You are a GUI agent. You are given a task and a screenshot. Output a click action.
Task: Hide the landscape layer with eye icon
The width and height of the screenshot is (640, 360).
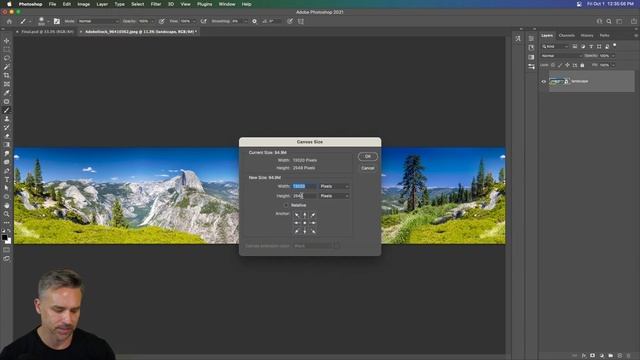pos(543,82)
